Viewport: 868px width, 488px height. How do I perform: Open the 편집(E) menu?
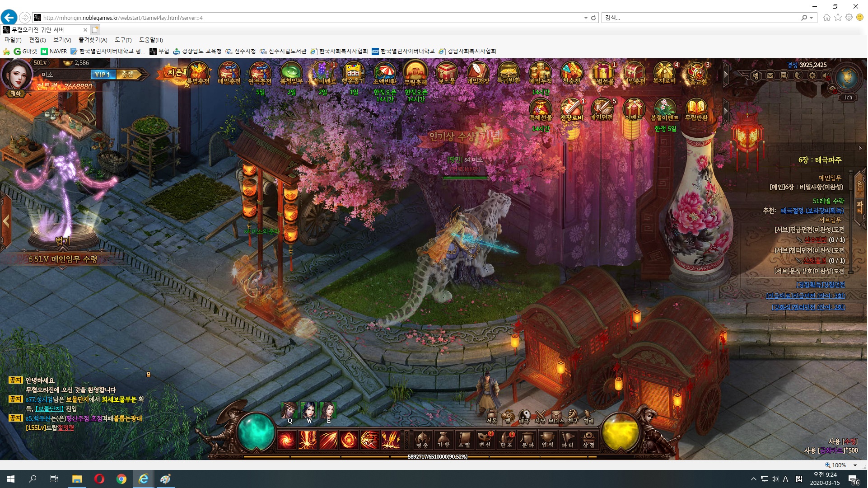click(37, 40)
